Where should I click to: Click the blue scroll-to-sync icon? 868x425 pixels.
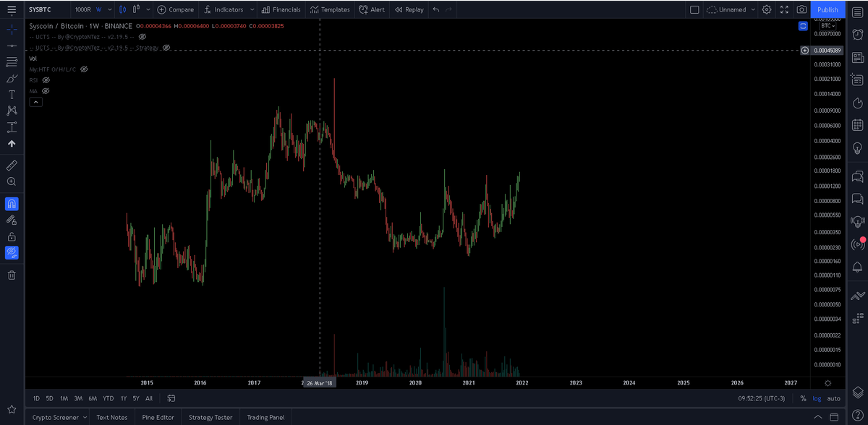click(803, 26)
